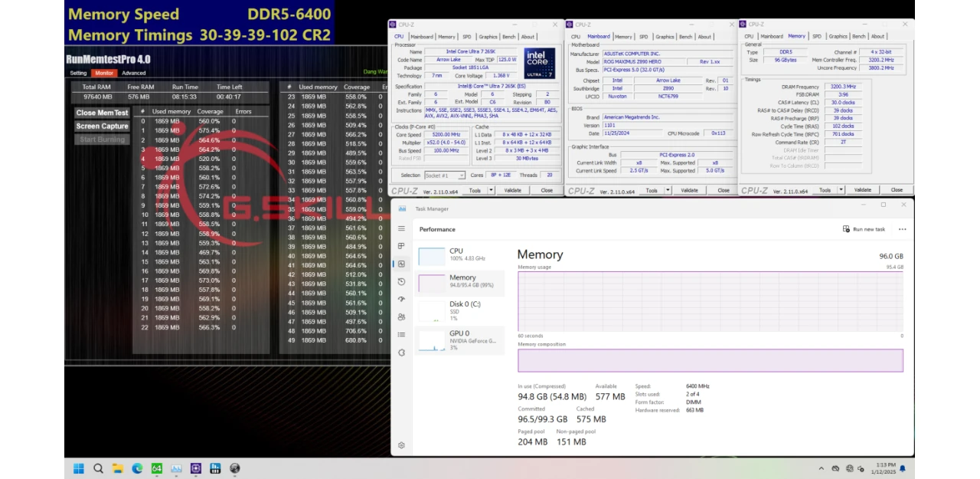Open About tab in first CPU-Z window
This screenshot has width=980, height=479.
point(528,37)
